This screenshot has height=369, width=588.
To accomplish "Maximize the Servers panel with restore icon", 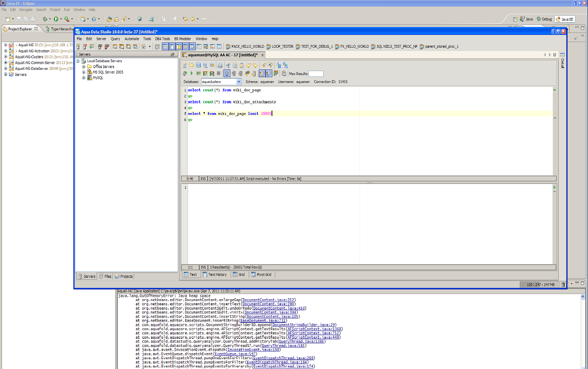I will [172, 54].
